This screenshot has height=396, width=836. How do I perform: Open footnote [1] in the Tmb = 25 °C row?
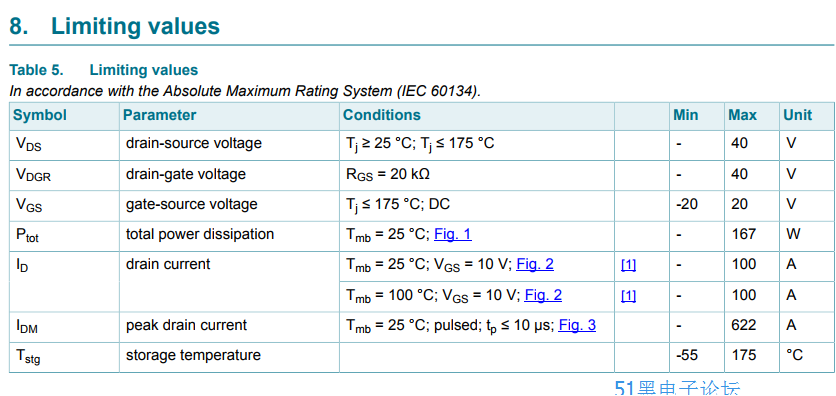629,265
